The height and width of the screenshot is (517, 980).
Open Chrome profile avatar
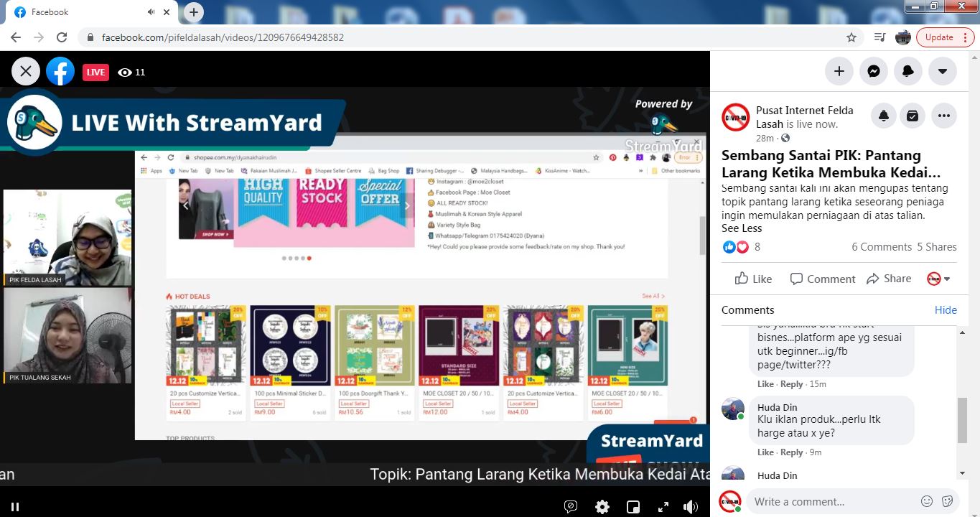coord(903,37)
